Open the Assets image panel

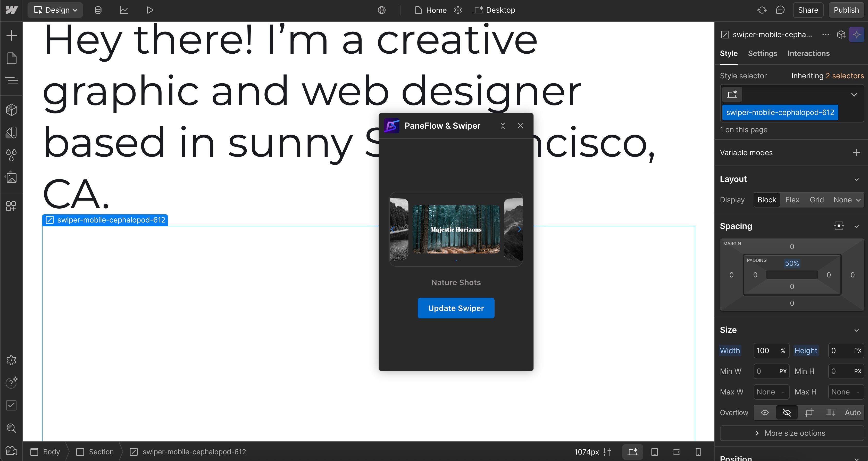coord(11,178)
